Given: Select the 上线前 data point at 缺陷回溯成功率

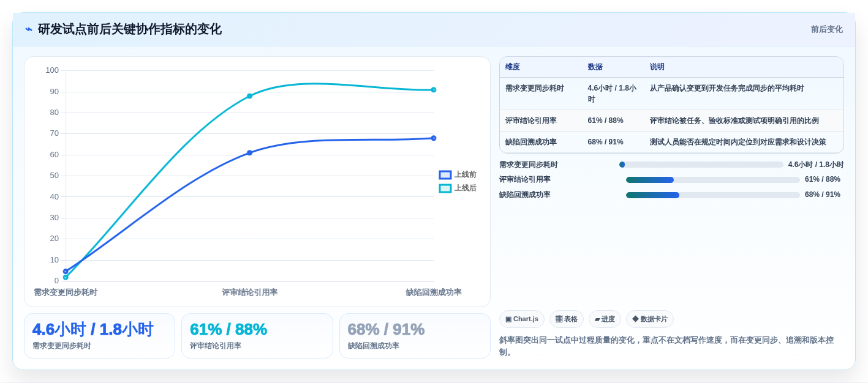Looking at the screenshot, I should coord(434,138).
